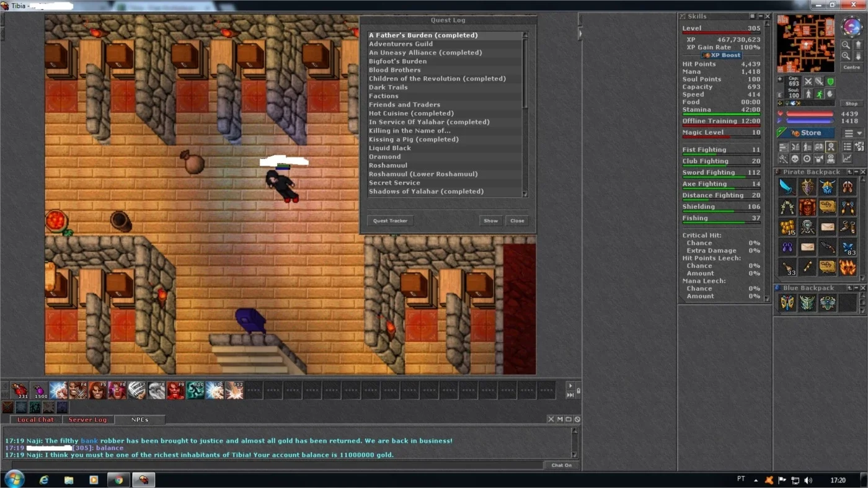
Task: Click the chat message input field
Action: 277,465
